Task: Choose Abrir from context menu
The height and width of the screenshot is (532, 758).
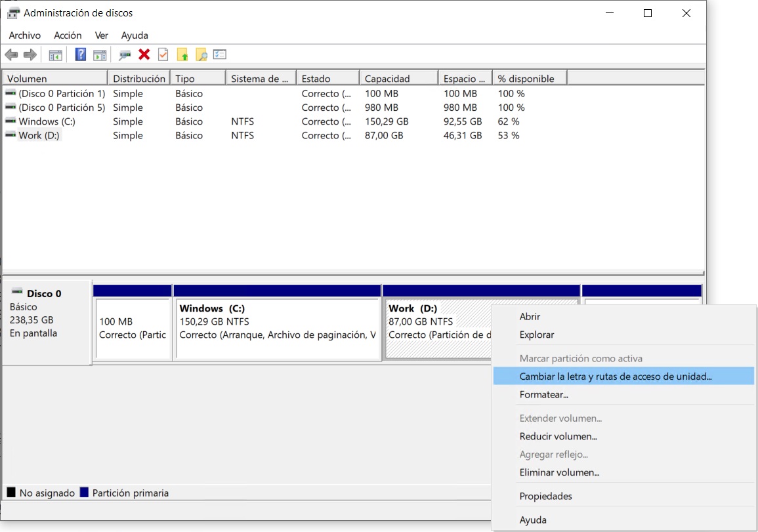Action: click(623, 316)
